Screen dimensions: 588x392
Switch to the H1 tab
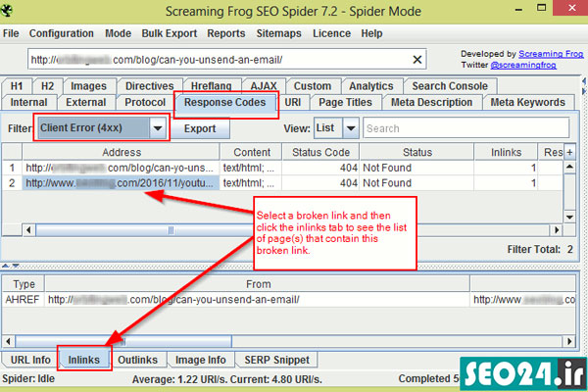[17, 86]
